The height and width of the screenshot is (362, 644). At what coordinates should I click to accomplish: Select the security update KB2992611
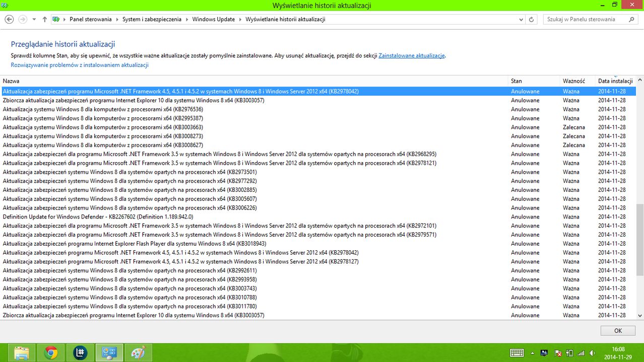318,270
